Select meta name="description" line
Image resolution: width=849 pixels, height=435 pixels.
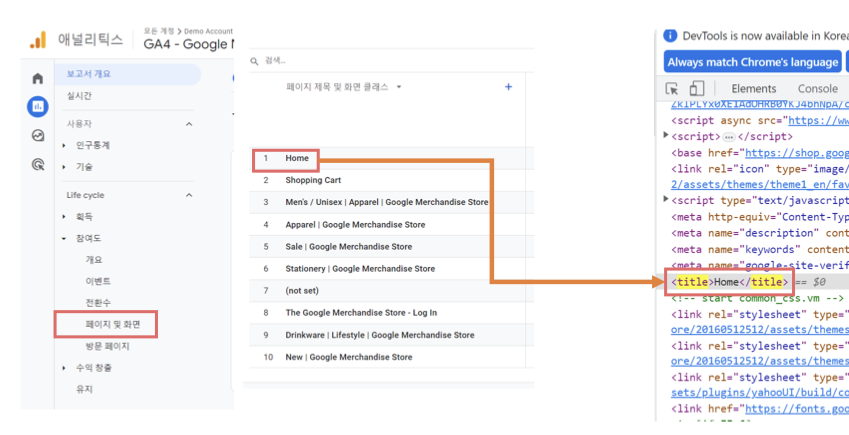coord(760,233)
